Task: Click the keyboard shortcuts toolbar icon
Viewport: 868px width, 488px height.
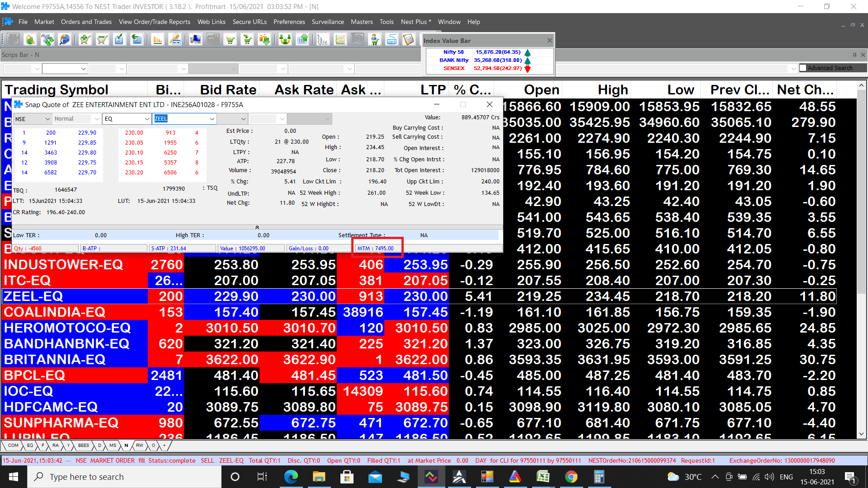Action: [x=392, y=40]
